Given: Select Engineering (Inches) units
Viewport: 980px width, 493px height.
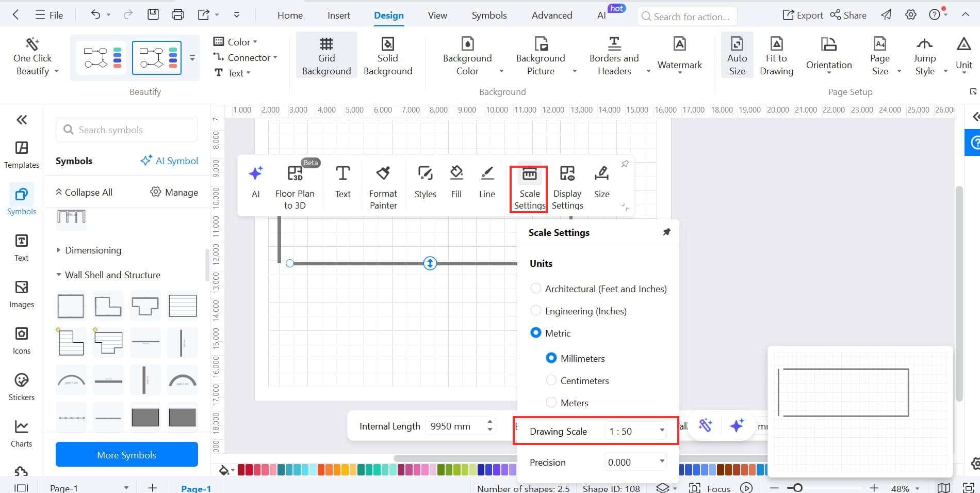Looking at the screenshot, I should [536, 311].
